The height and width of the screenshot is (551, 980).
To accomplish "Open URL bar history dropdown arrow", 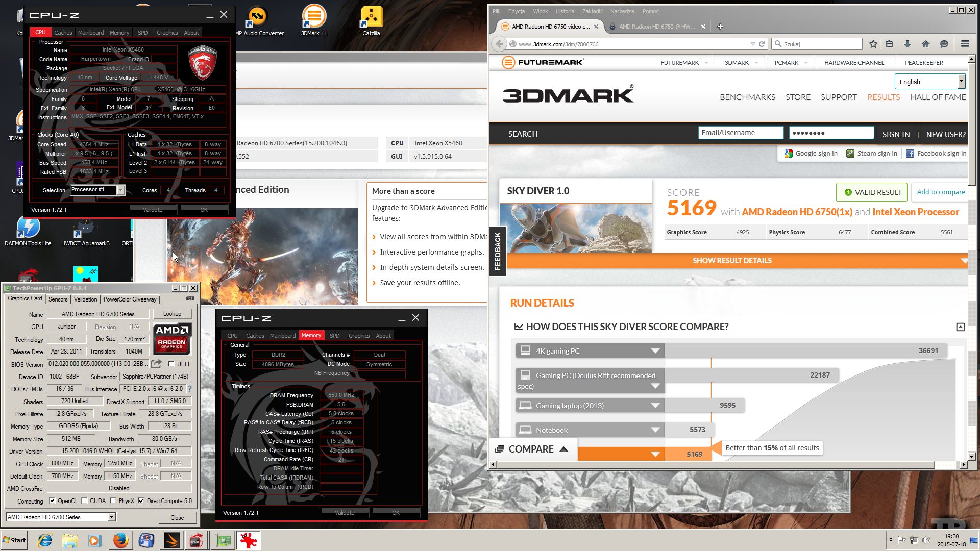I will tap(753, 44).
